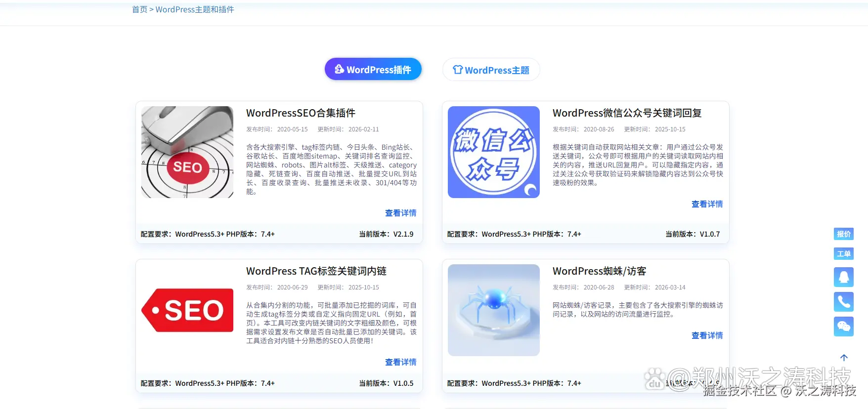The width and height of the screenshot is (868, 409).
Task: Click the red SEO tag thumbnail
Action: (x=187, y=310)
